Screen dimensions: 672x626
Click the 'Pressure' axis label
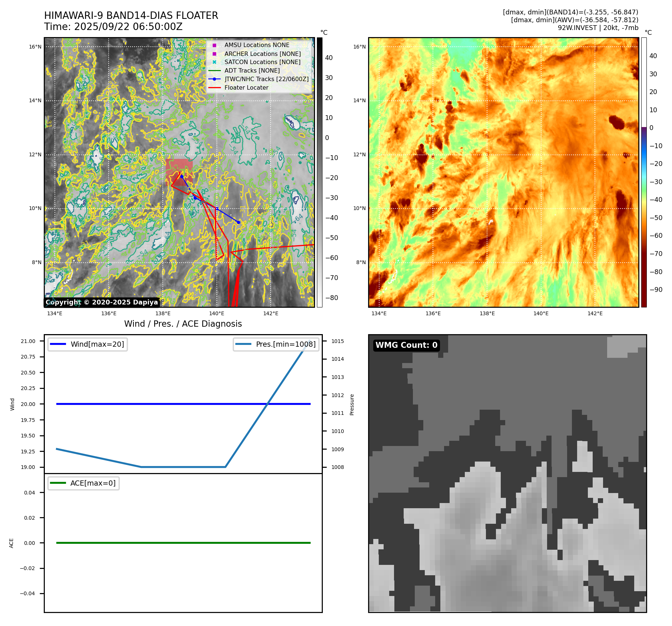[352, 404]
